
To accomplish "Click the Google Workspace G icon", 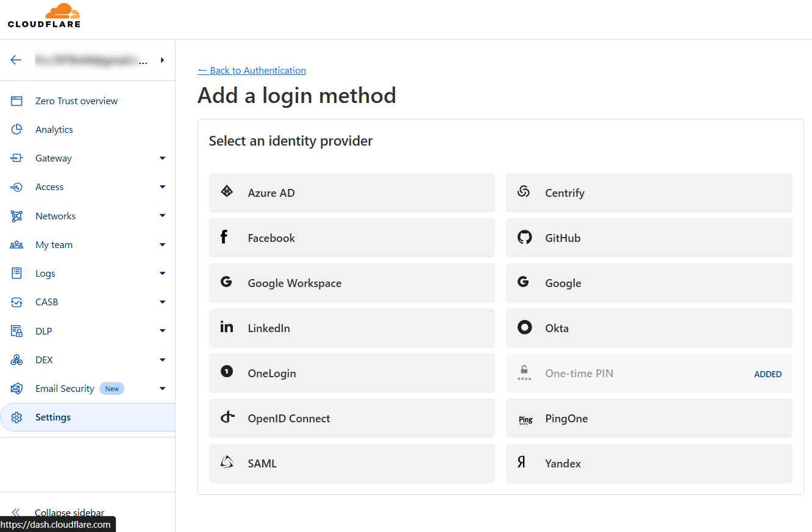I will click(226, 282).
